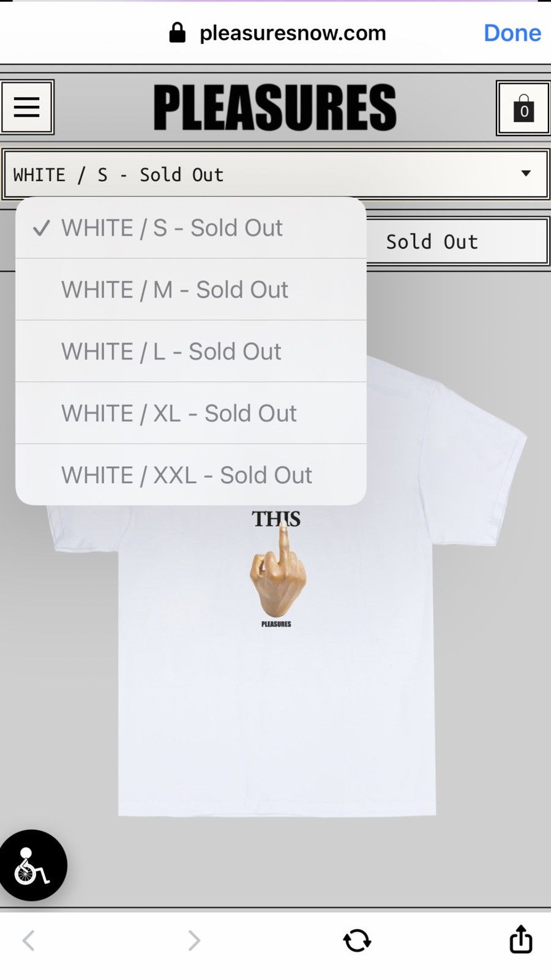
Task: Go back with the left chevron
Action: click(28, 940)
